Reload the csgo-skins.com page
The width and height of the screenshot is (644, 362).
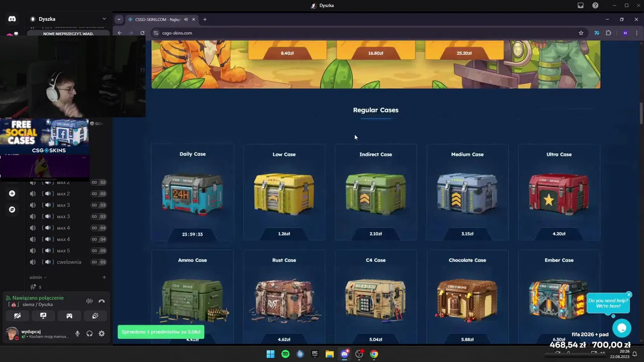(142, 33)
